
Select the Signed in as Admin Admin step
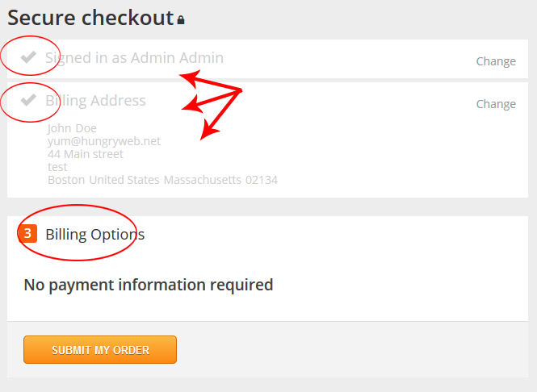[134, 58]
